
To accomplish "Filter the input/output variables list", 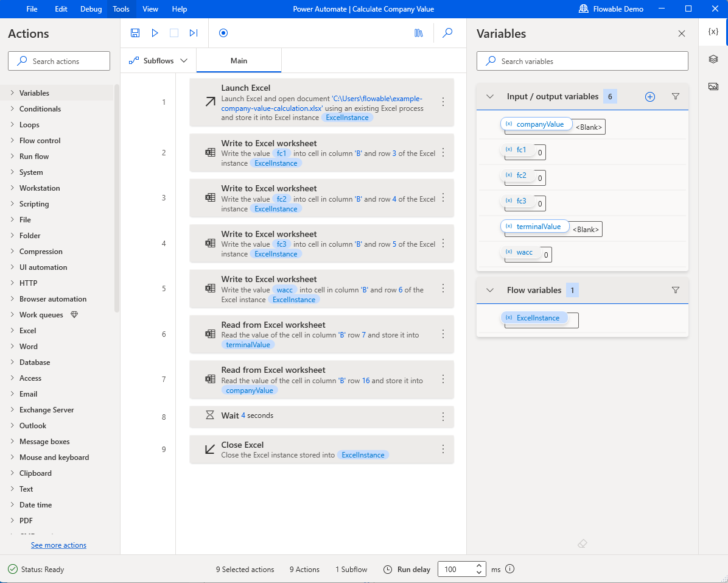I will click(x=675, y=96).
